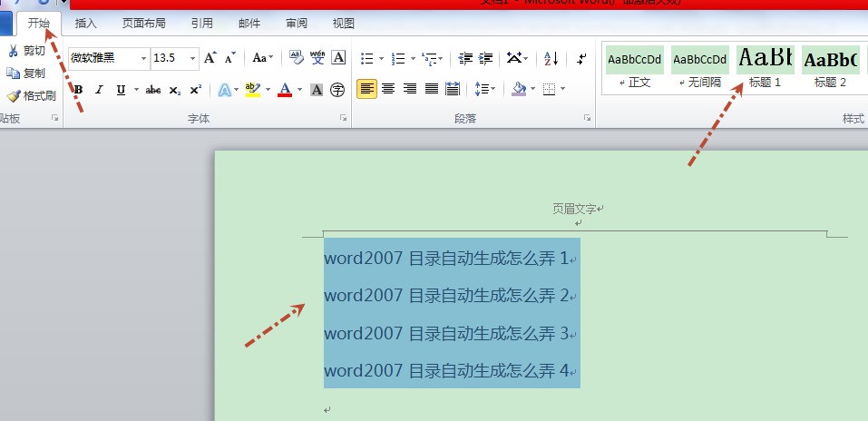
Task: Increase font size with Grow Font icon
Action: pyautogui.click(x=210, y=58)
